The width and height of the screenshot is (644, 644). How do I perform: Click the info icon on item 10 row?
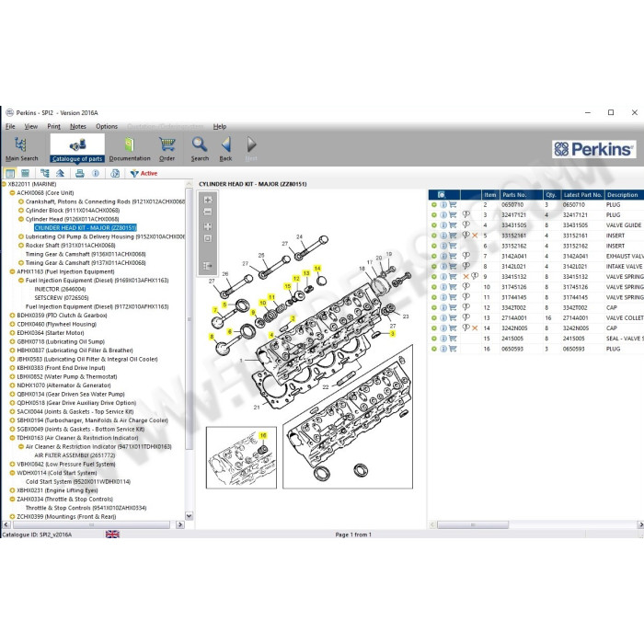(443, 287)
